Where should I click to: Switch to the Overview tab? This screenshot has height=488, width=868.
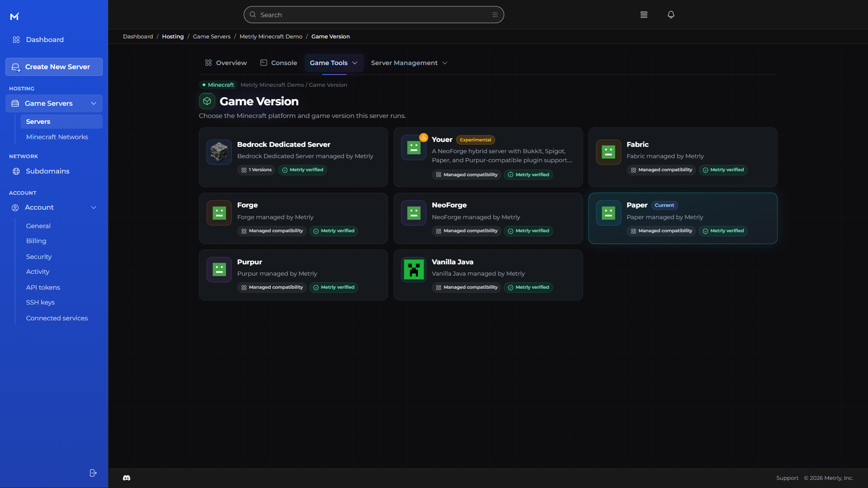point(226,63)
